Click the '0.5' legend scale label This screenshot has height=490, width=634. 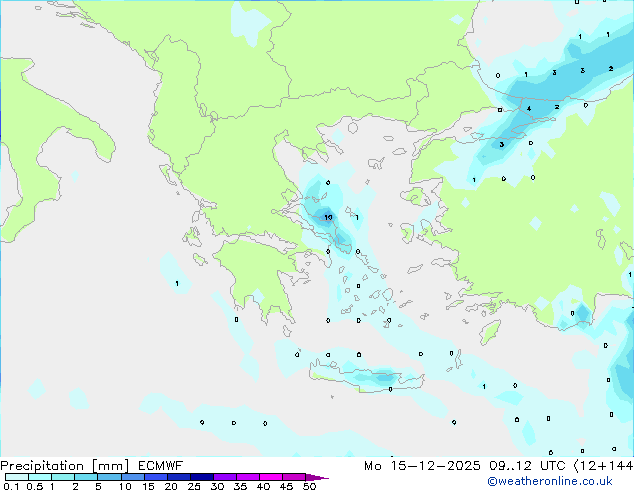click(x=35, y=486)
